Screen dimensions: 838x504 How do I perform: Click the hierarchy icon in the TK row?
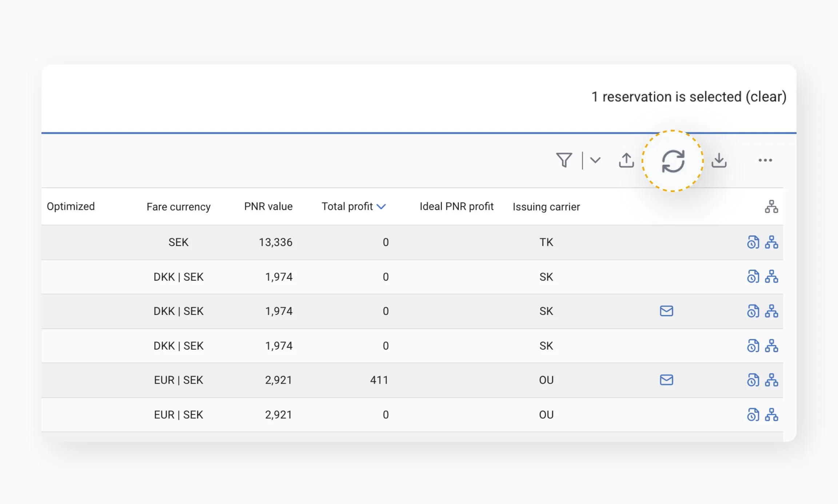[x=771, y=242]
